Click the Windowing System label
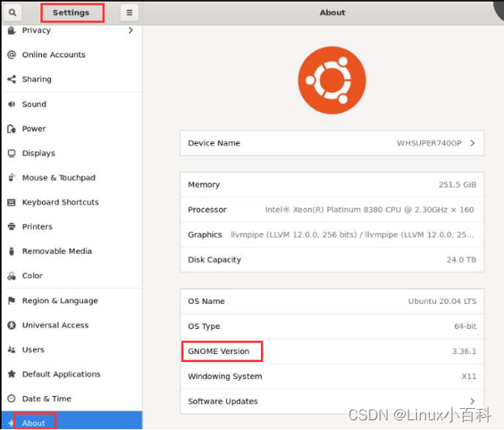 (225, 377)
